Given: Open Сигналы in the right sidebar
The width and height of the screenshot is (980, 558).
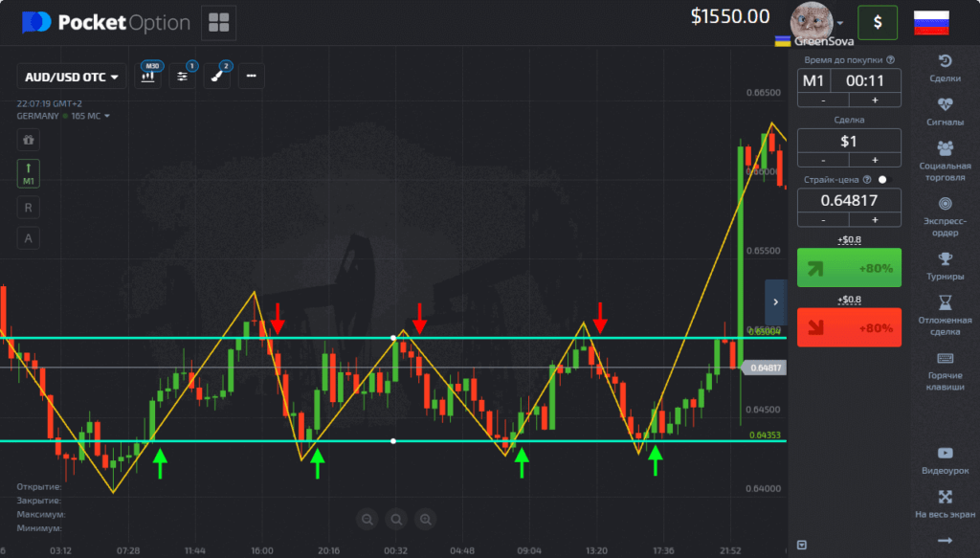Looking at the screenshot, I should pyautogui.click(x=946, y=110).
